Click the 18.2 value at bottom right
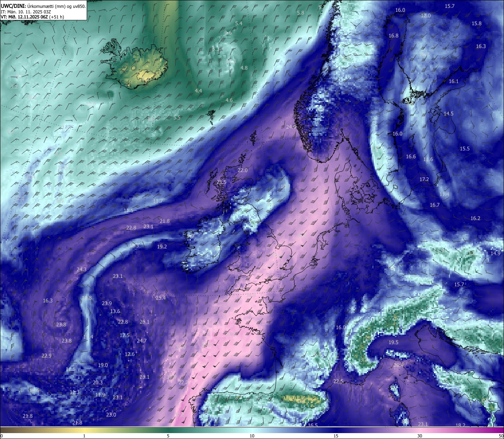Viewport: 504px width, 439px height. pyautogui.click(x=460, y=425)
